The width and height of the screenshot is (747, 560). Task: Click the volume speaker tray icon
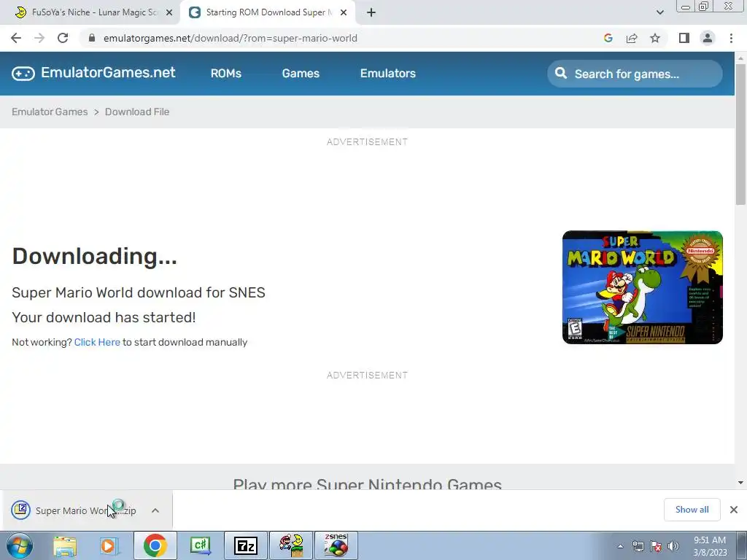673,546
